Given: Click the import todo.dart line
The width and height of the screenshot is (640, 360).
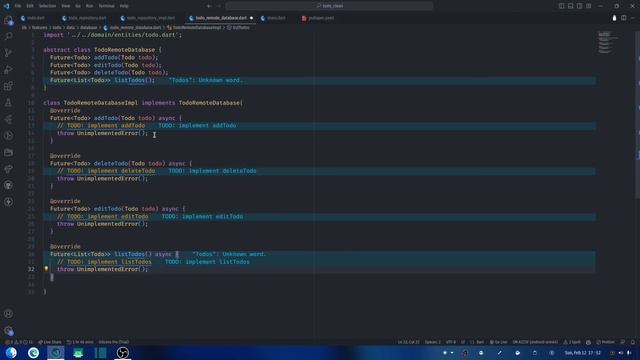Looking at the screenshot, I should pyautogui.click(x=113, y=35).
